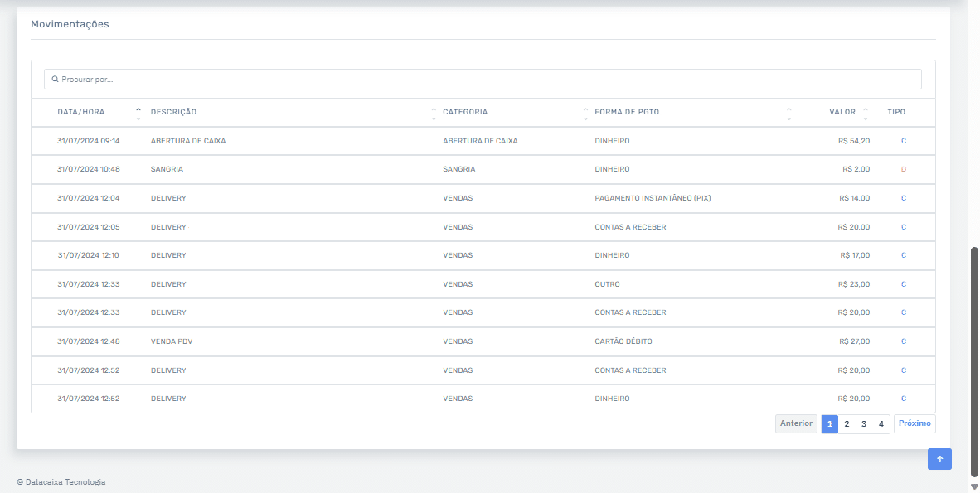Click sort arrows in Descrição column
Screen dimensions: 980x493
(x=434, y=113)
